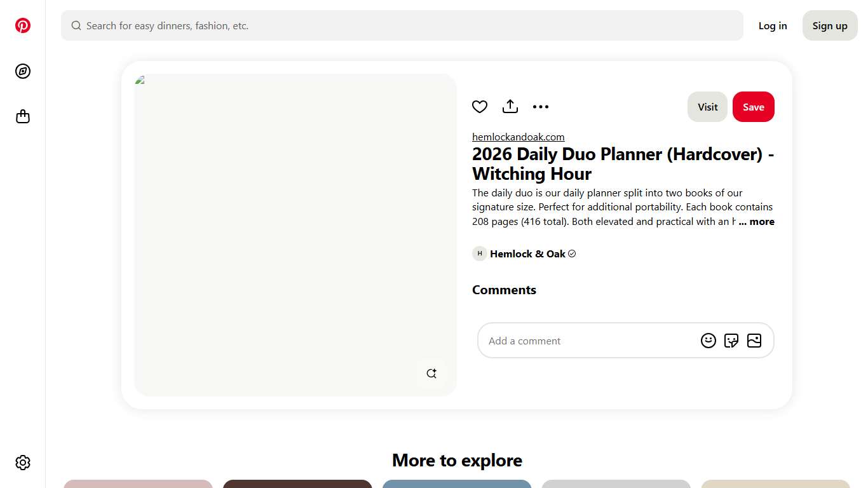This screenshot has width=868, height=488.
Task: Open pin options via the ellipsis menu
Action: click(x=541, y=106)
